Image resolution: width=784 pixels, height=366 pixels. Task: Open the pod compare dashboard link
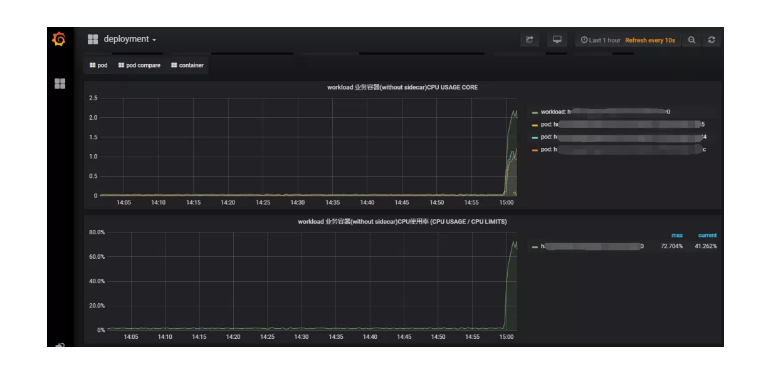click(x=140, y=65)
